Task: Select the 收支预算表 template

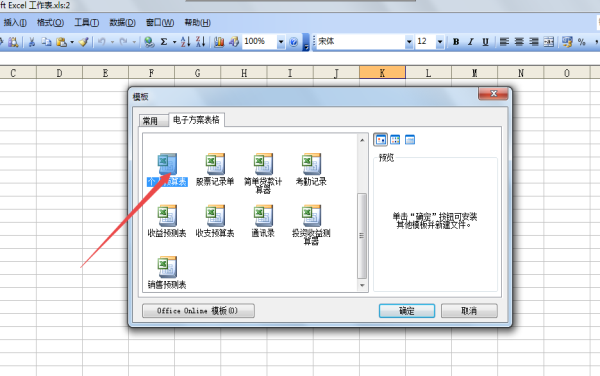Action: coord(215,221)
